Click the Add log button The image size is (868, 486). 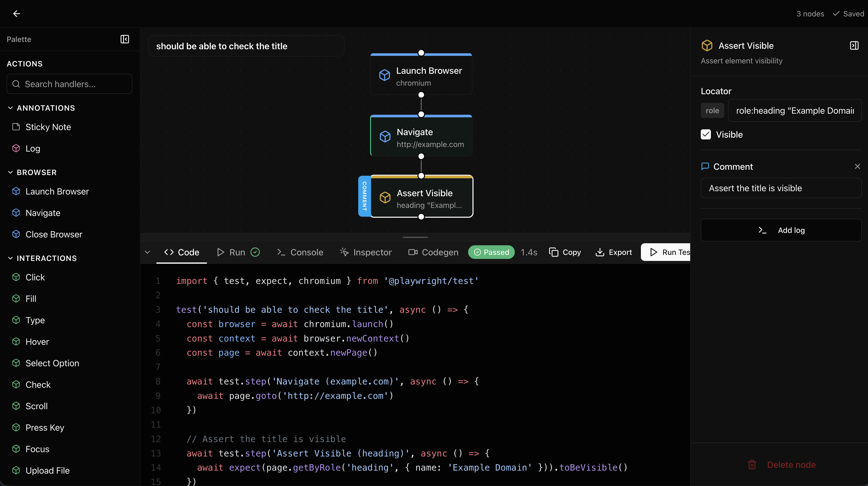point(781,230)
